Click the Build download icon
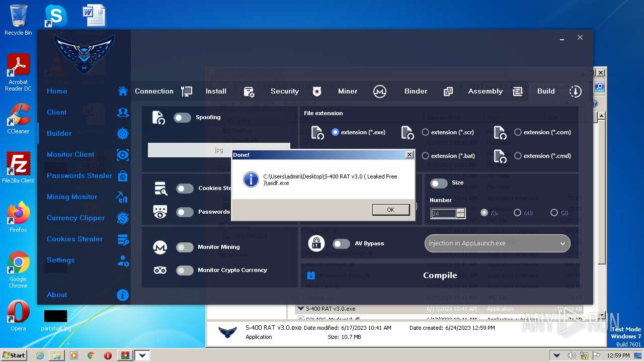Screen dimensions: 644x362 click(x=575, y=92)
